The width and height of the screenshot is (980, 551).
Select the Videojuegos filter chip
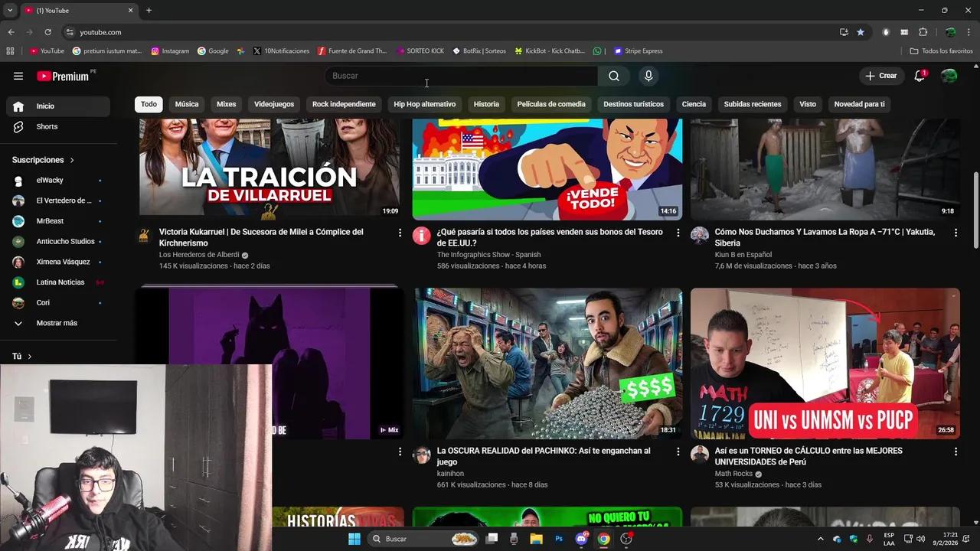(274, 104)
